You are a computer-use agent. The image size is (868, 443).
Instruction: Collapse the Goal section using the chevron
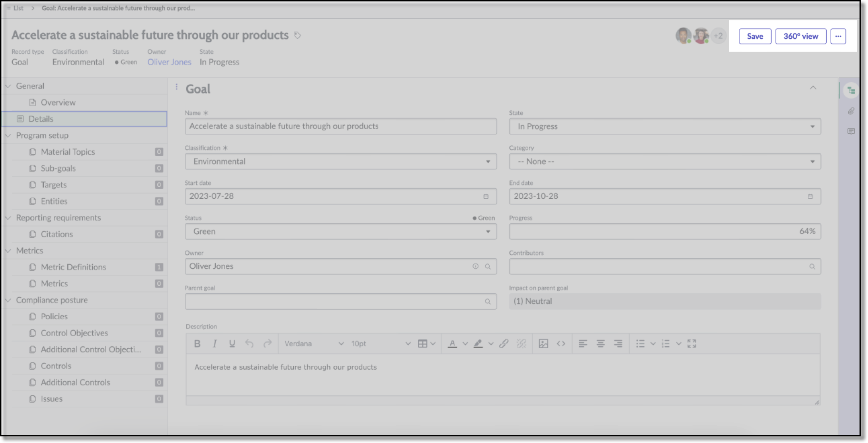coord(813,88)
